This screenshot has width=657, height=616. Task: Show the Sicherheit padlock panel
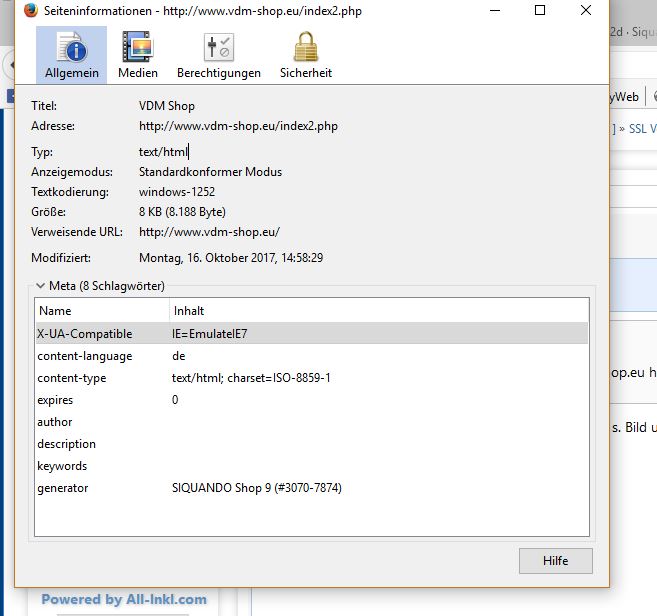(x=305, y=55)
